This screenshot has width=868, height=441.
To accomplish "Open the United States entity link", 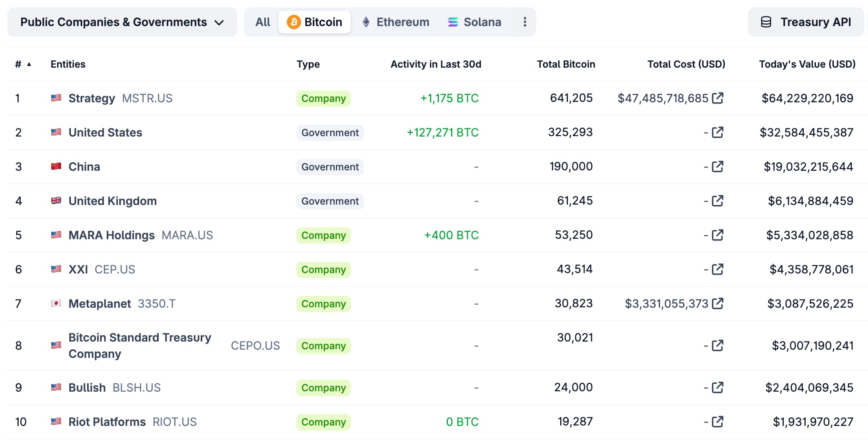I will point(105,132).
